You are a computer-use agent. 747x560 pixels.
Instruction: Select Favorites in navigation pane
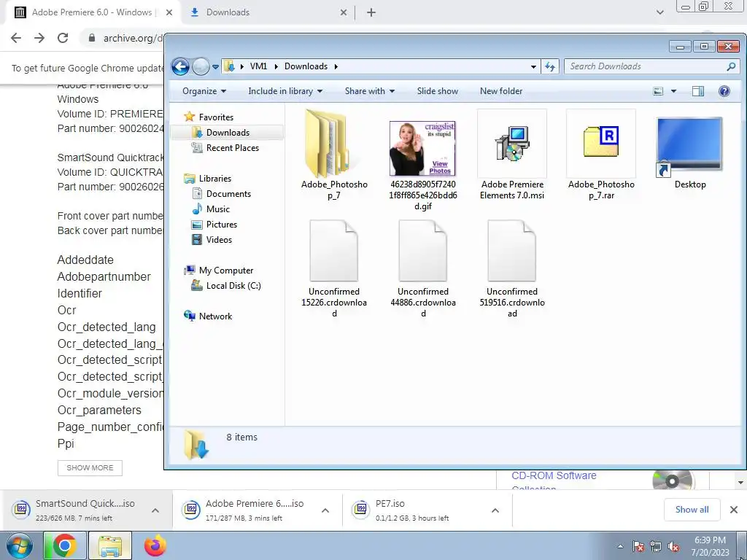point(216,117)
